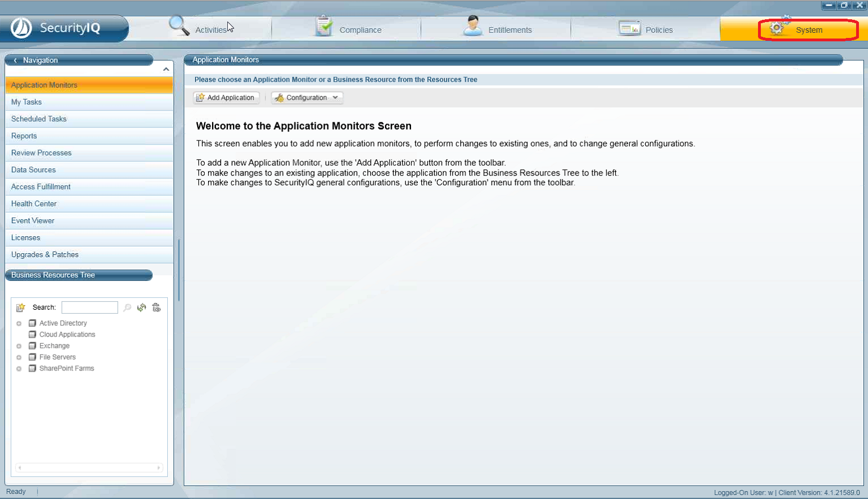Viewport: 868px width, 499px height.
Task: Expand the SharePoint Farms node
Action: (19, 369)
